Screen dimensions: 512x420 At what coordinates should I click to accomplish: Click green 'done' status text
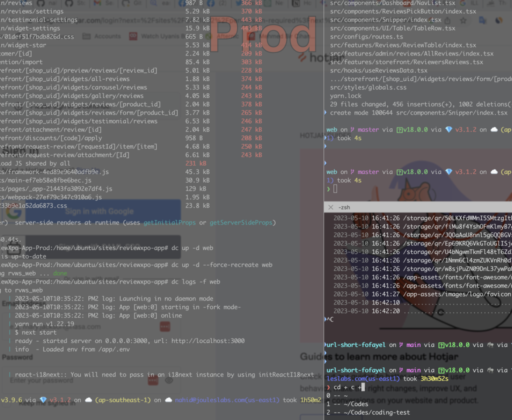tap(60, 273)
